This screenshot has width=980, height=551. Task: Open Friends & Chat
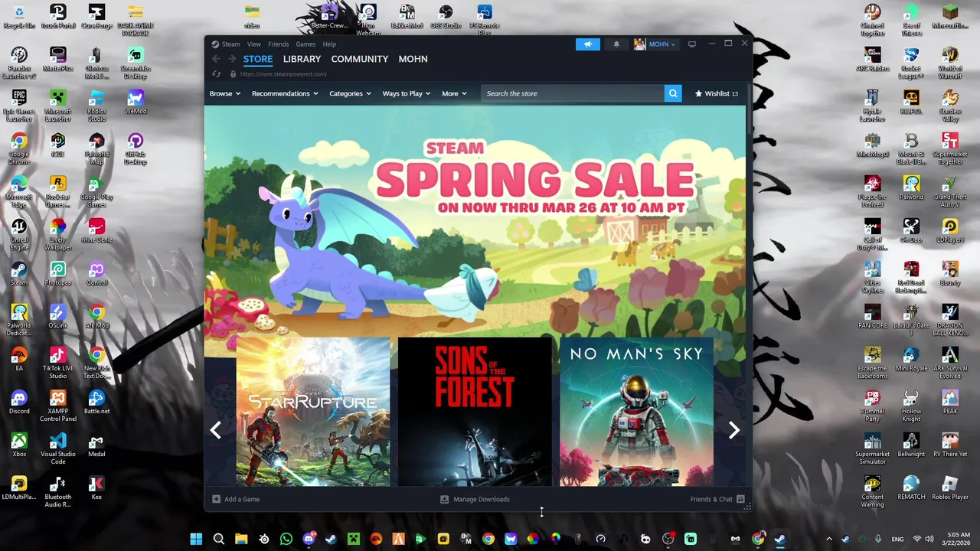coord(717,499)
